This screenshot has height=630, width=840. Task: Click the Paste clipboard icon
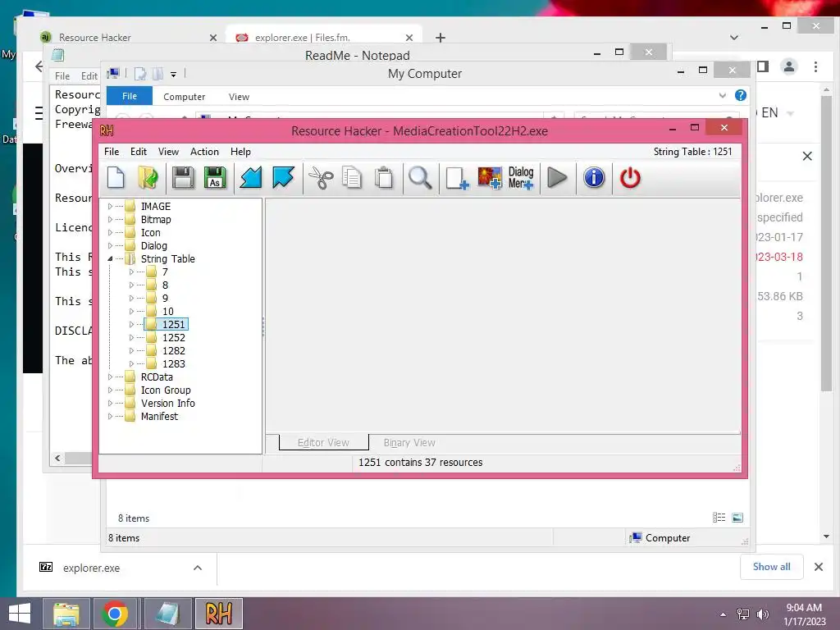tap(384, 178)
